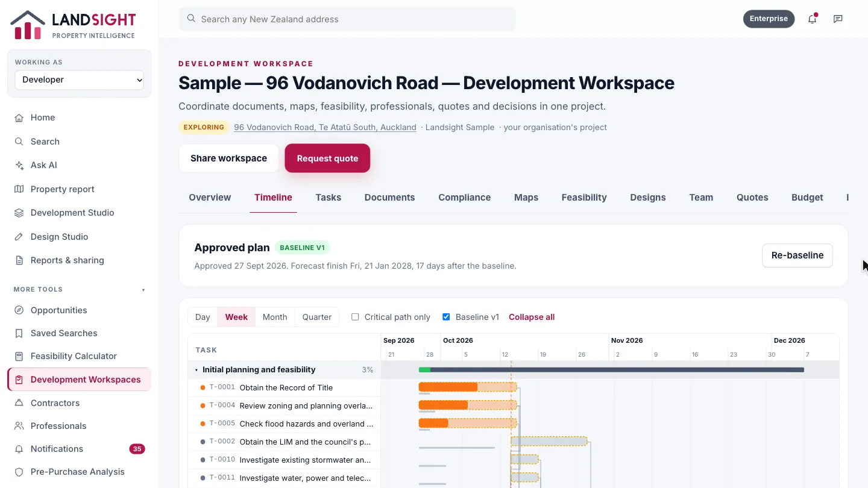868x488 pixels.
Task: Click T-0001 Record of Title progress bar
Action: click(x=467, y=387)
